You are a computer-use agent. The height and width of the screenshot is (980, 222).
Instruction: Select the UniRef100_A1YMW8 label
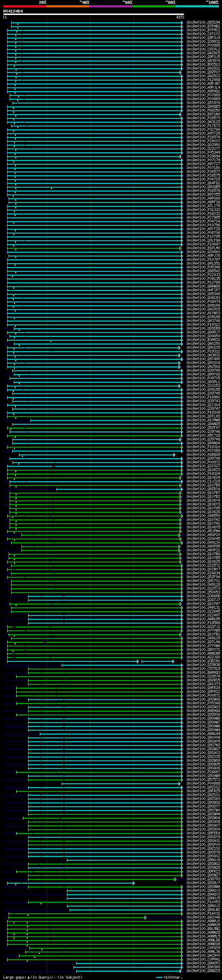point(203,420)
